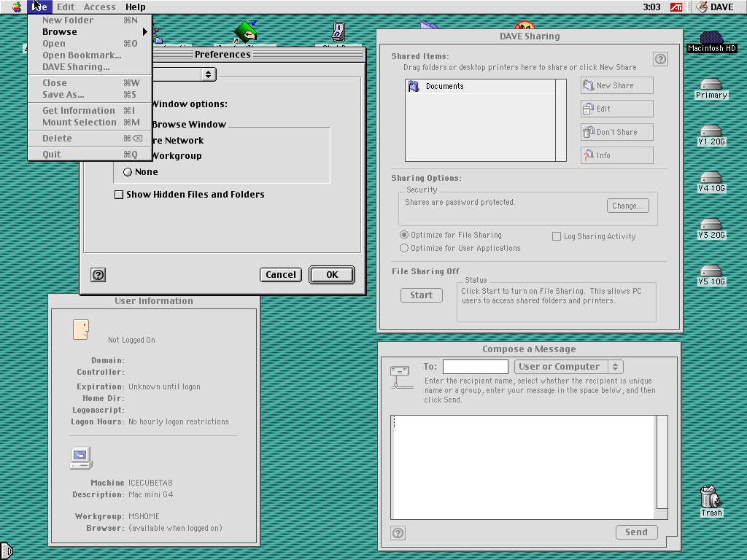Open the Apple menu
Screen dimensions: 747x560
(x=17, y=7)
